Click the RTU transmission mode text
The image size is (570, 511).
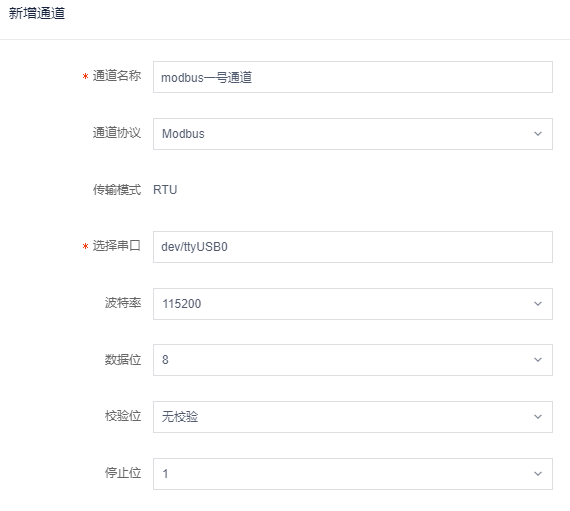click(x=165, y=190)
